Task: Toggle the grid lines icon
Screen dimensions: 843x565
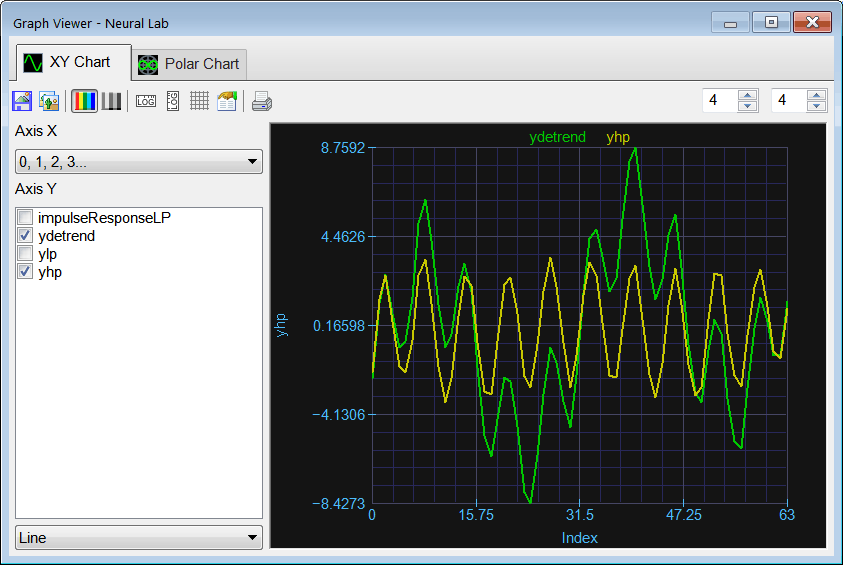Action: pos(199,101)
